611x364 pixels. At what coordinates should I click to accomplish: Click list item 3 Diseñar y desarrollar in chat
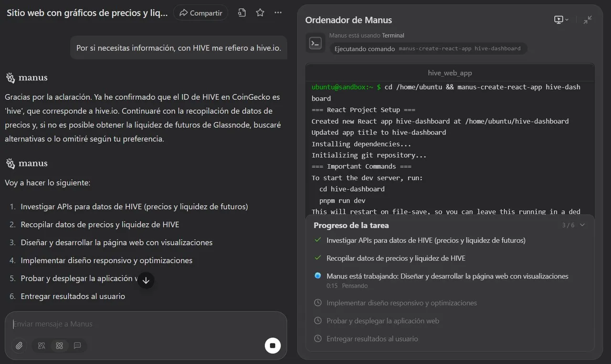(x=116, y=242)
